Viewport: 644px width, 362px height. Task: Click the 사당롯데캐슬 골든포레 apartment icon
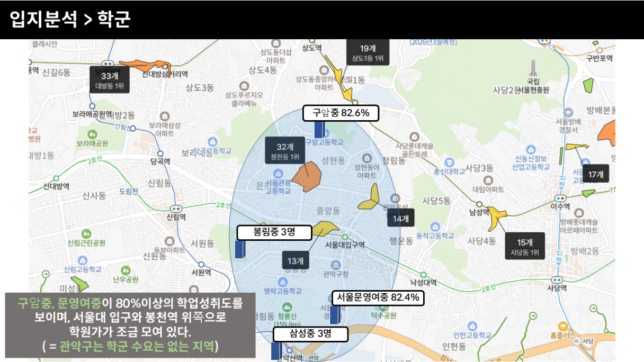pyautogui.click(x=415, y=136)
